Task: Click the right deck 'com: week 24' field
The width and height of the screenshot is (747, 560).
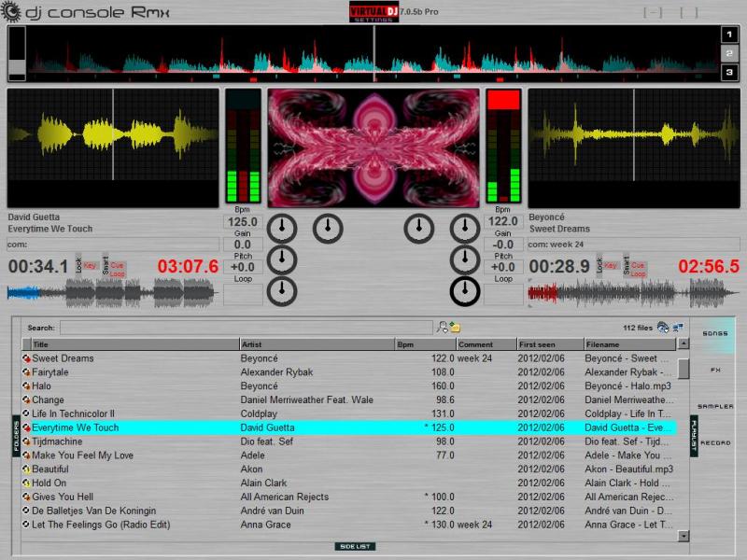Action: 634,245
